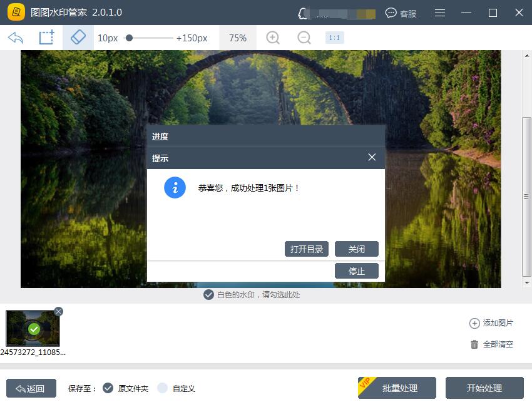Click the close (关闭) button in dialog
Viewport: 532px width, 407px height.
pos(357,249)
